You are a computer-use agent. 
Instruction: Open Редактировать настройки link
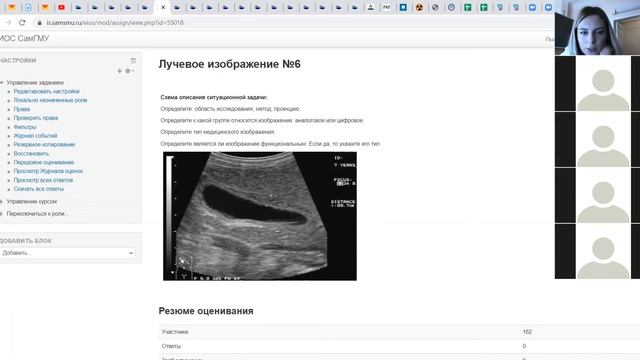click(x=47, y=91)
